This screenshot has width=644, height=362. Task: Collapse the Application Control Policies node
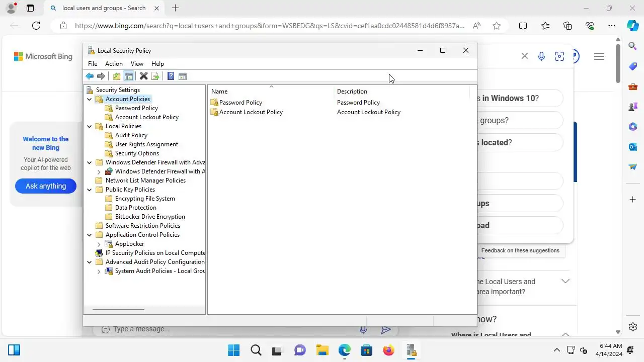90,235
